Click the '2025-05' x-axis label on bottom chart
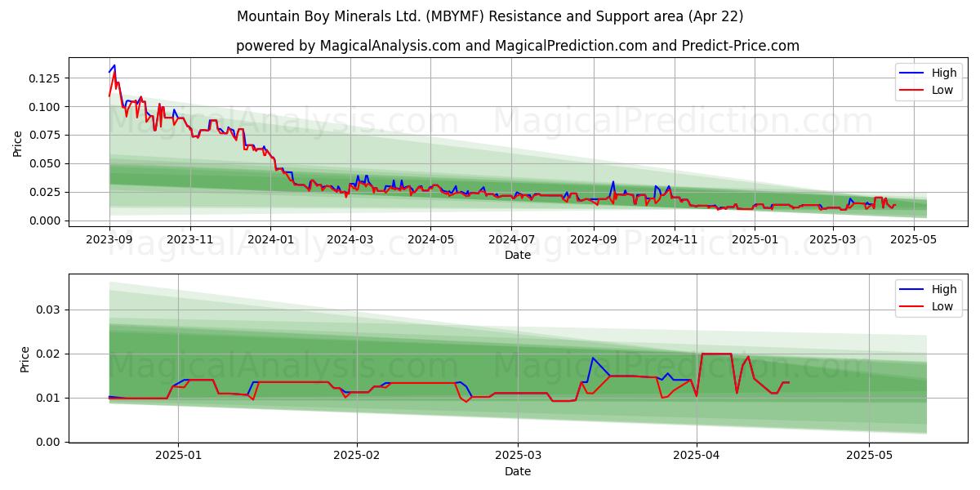Screen dimensions: 980x490 [870, 456]
